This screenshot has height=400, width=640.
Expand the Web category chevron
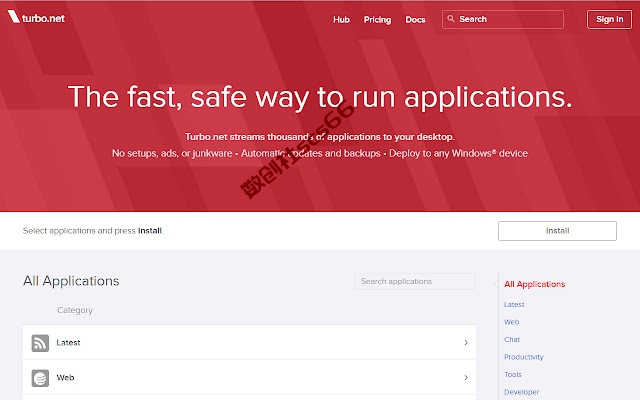click(466, 378)
